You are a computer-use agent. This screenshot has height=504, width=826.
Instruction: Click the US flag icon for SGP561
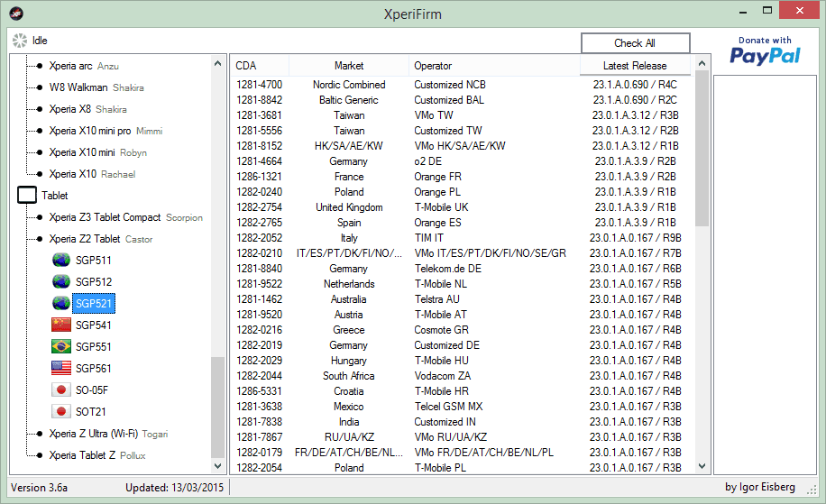pos(61,368)
